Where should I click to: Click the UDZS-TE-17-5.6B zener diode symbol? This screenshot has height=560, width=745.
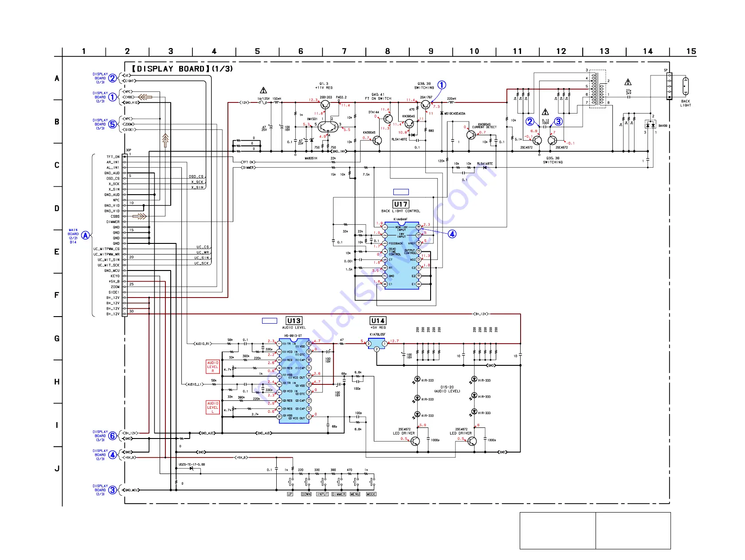click(x=192, y=469)
